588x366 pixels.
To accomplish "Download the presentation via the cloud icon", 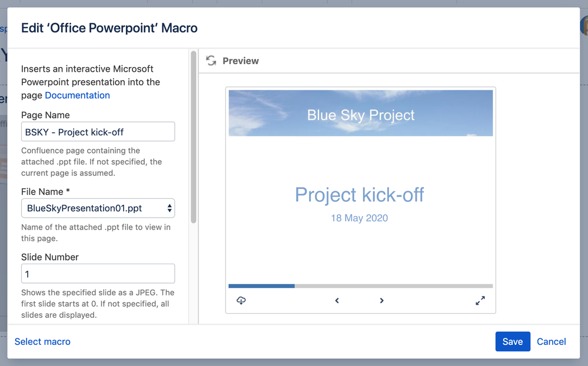I will point(241,300).
